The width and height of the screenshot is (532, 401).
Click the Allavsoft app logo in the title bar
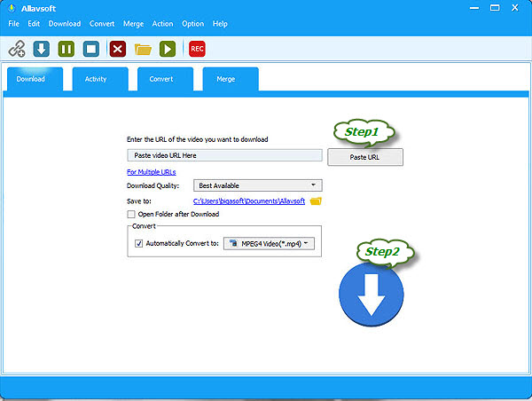pyautogui.click(x=12, y=8)
